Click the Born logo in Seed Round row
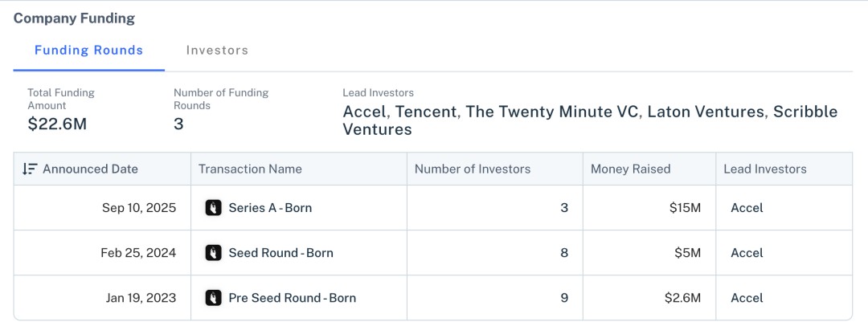This screenshot has height=326, width=868. click(213, 253)
